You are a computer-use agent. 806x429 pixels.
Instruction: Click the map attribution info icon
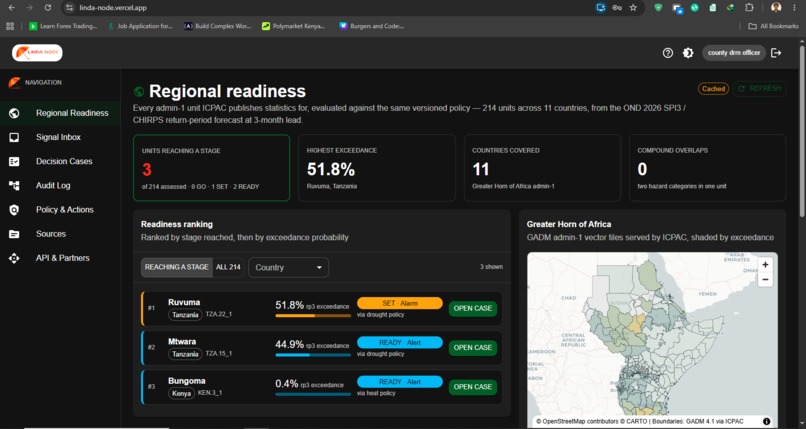[766, 421]
